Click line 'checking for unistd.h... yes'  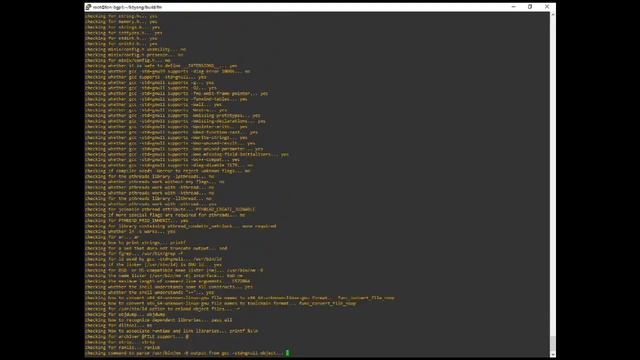pos(121,44)
